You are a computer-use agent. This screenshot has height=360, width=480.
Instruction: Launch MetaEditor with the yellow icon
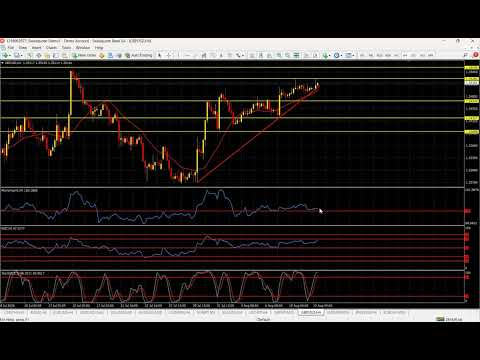(102, 55)
